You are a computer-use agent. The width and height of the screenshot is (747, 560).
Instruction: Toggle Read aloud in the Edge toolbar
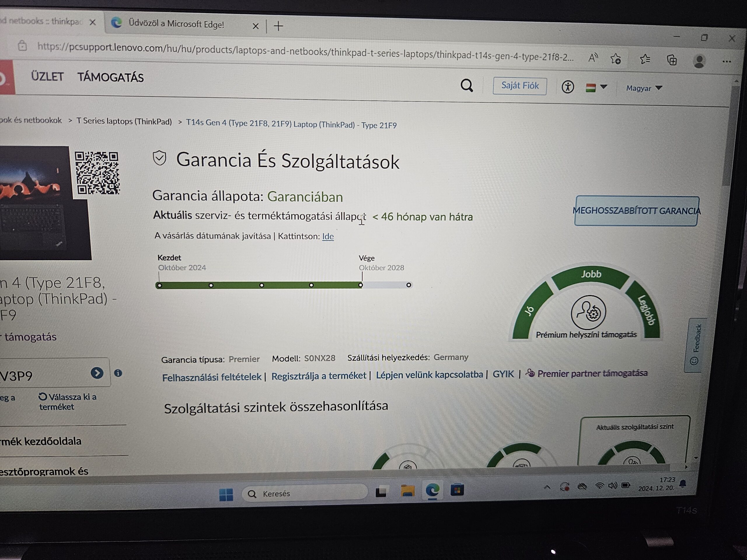[593, 58]
